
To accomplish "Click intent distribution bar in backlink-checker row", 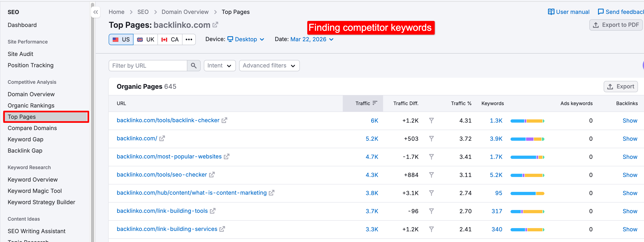I will coord(527,121).
